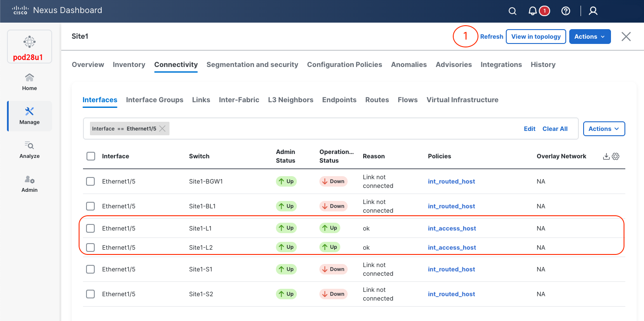The image size is (644, 321).
Task: Open the interfaces table Actions dropdown
Action: point(604,129)
